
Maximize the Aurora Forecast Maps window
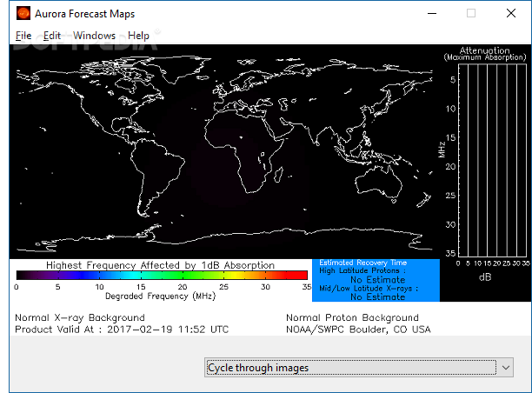tap(471, 14)
